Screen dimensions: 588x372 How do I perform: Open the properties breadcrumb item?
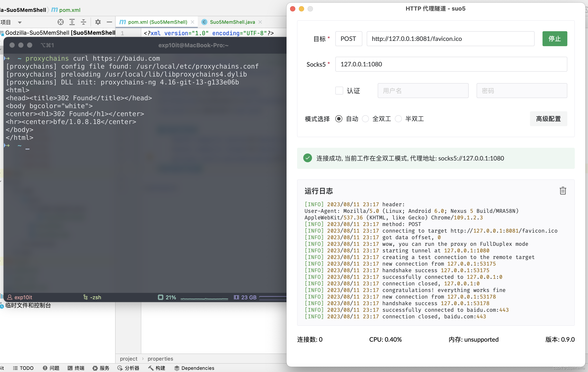[x=160, y=359]
